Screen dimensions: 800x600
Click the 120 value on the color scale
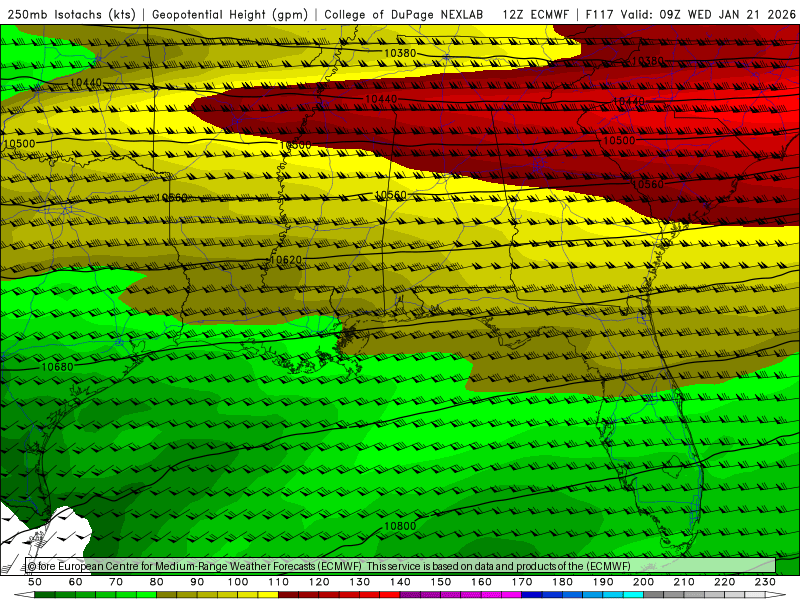[x=319, y=582]
